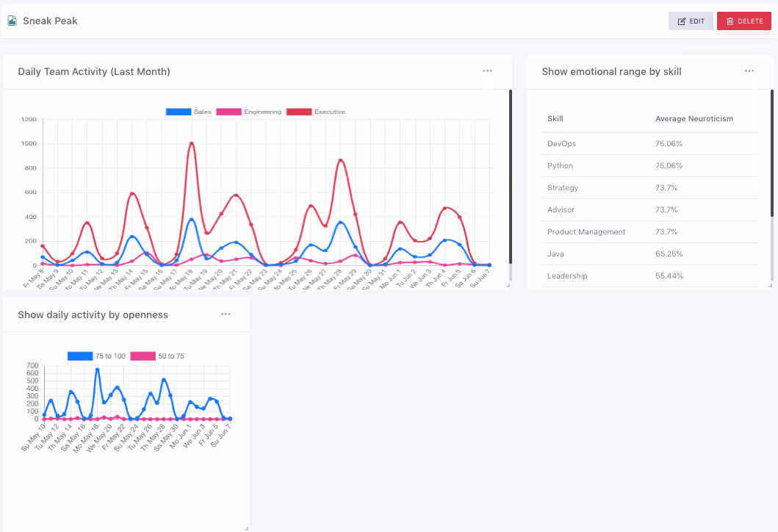Select the Product Management table row
This screenshot has width=778, height=532.
(649, 231)
